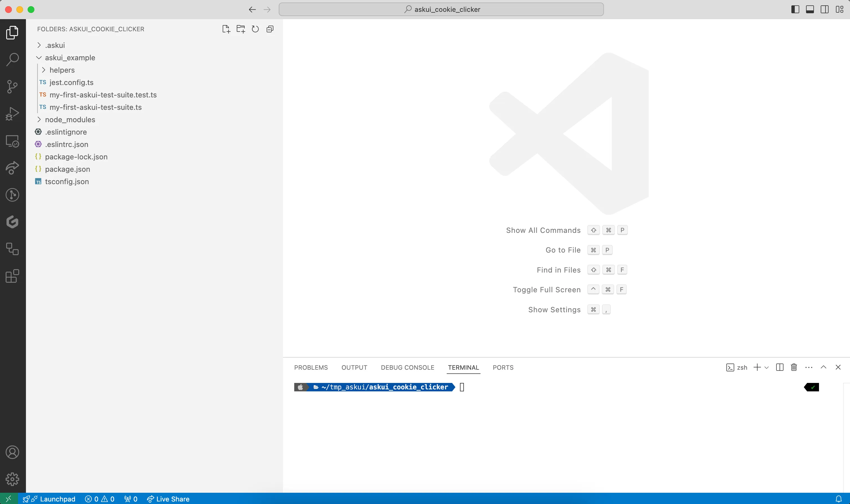
Task: Switch to the PORTS tab
Action: pos(503,367)
